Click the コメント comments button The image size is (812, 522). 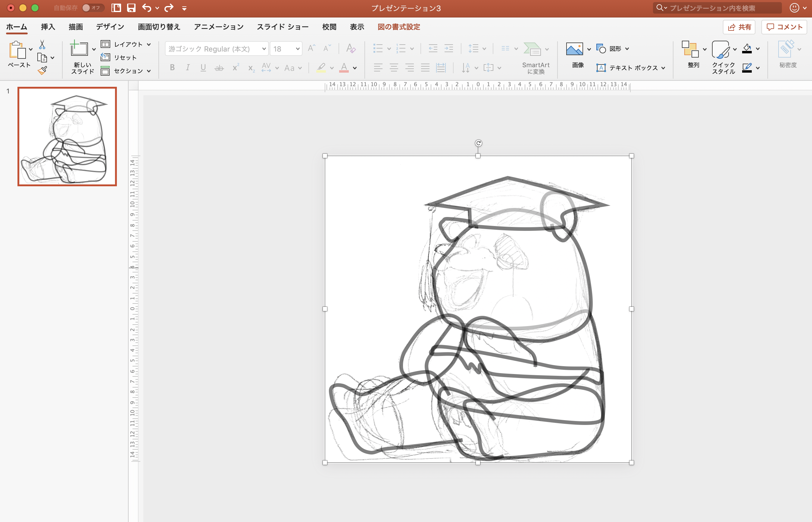784,27
